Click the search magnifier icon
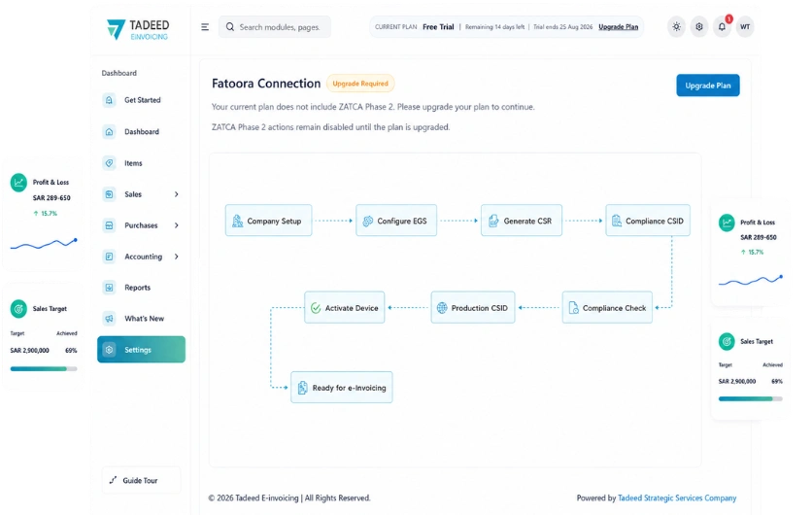The image size is (812, 515). pyautogui.click(x=230, y=27)
